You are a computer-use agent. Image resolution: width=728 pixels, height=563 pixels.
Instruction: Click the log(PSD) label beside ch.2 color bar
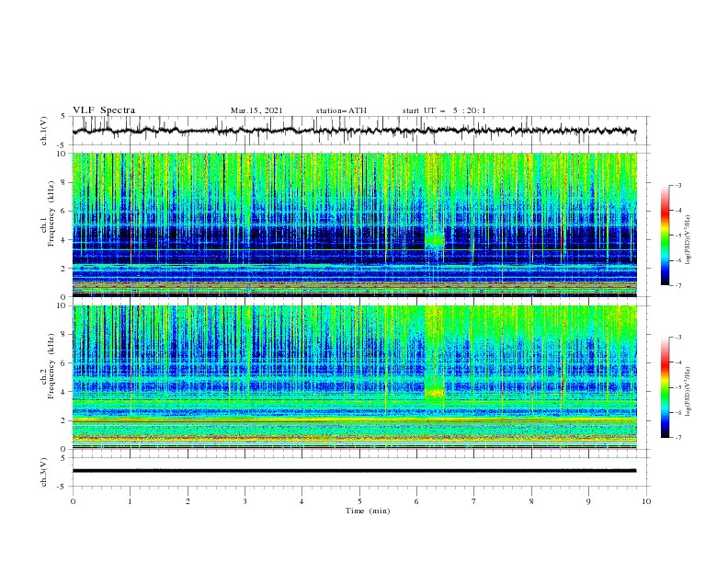coord(688,391)
